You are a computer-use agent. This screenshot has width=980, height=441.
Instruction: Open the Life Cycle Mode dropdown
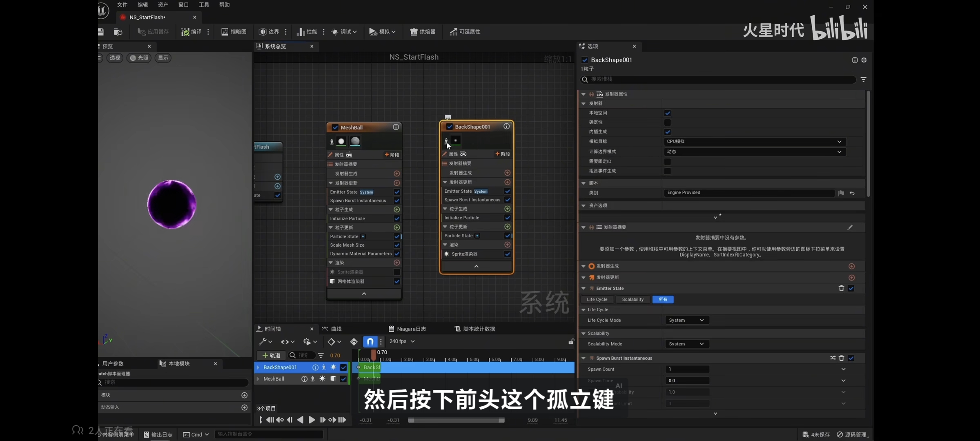coord(686,320)
